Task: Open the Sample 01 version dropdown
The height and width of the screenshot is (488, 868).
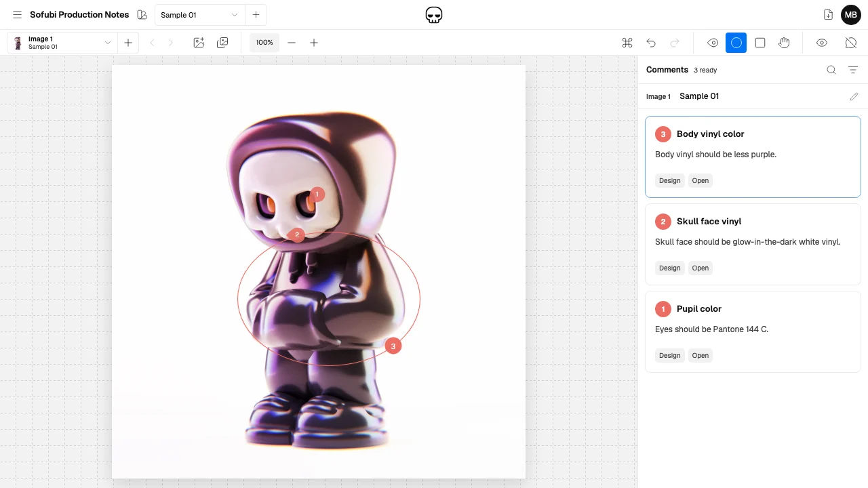Action: [199, 15]
